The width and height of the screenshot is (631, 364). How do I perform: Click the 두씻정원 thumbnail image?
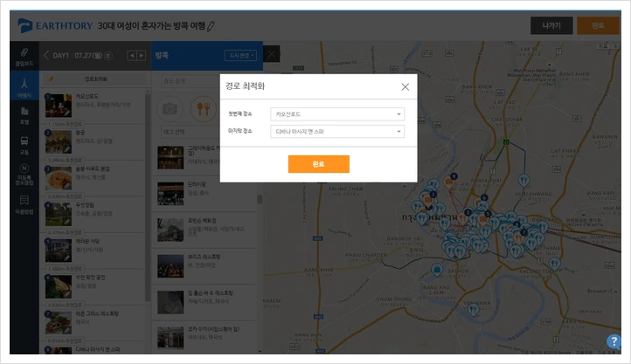(x=59, y=214)
